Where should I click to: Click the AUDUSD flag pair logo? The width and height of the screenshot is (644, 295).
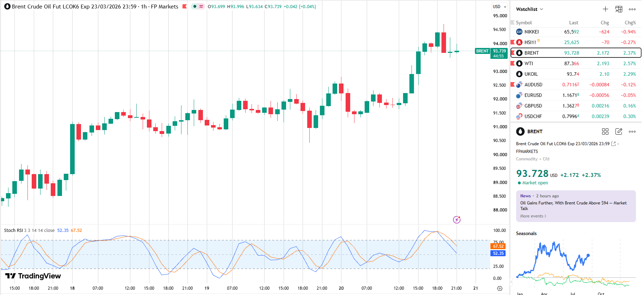(x=519, y=85)
